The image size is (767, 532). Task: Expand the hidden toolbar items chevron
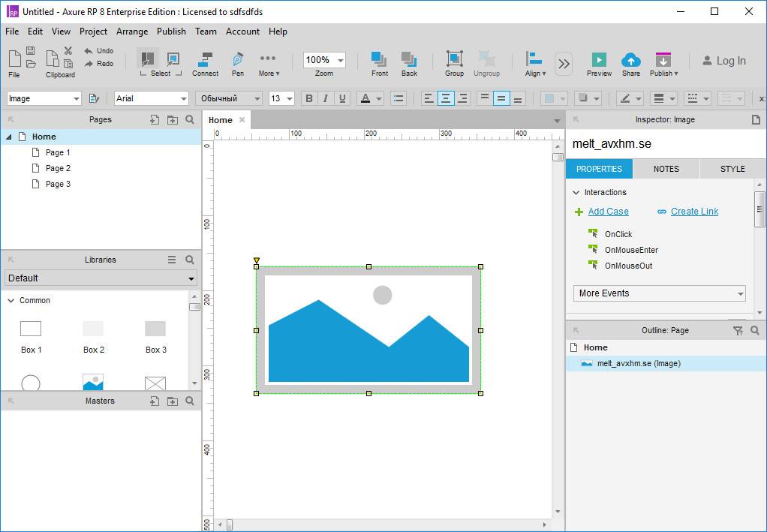[x=564, y=64]
